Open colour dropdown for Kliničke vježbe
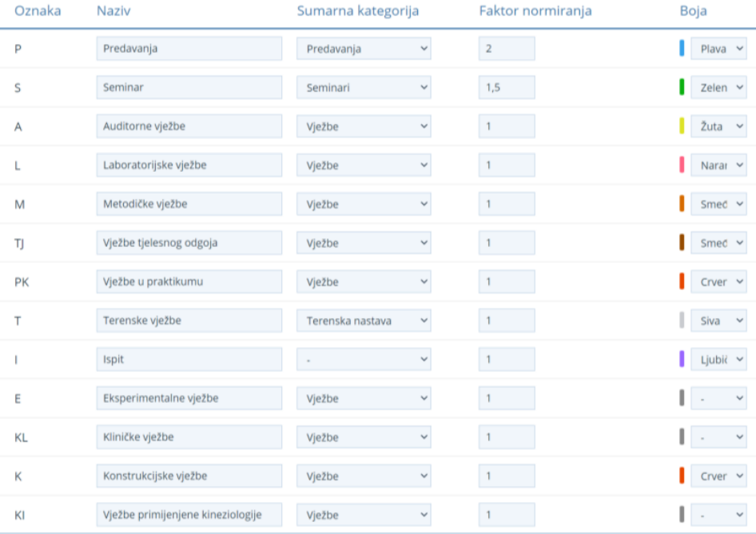The height and width of the screenshot is (534, 756). (718, 437)
